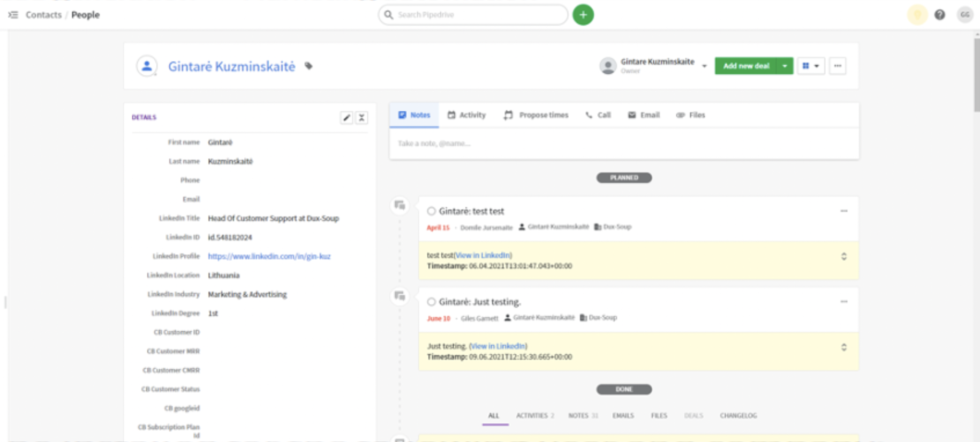Open the owner selection dropdown
The image size is (980, 442).
(704, 66)
